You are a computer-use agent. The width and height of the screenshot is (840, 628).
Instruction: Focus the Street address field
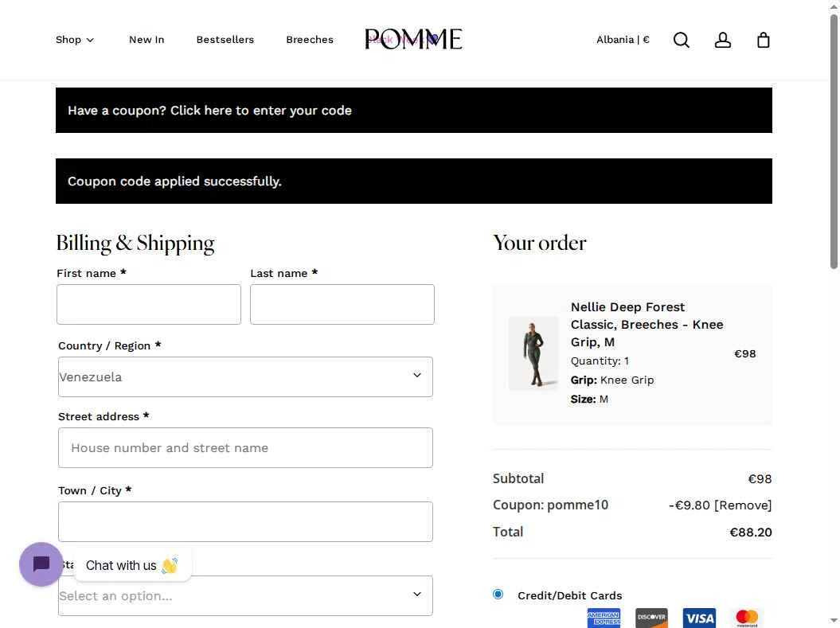[x=245, y=447]
